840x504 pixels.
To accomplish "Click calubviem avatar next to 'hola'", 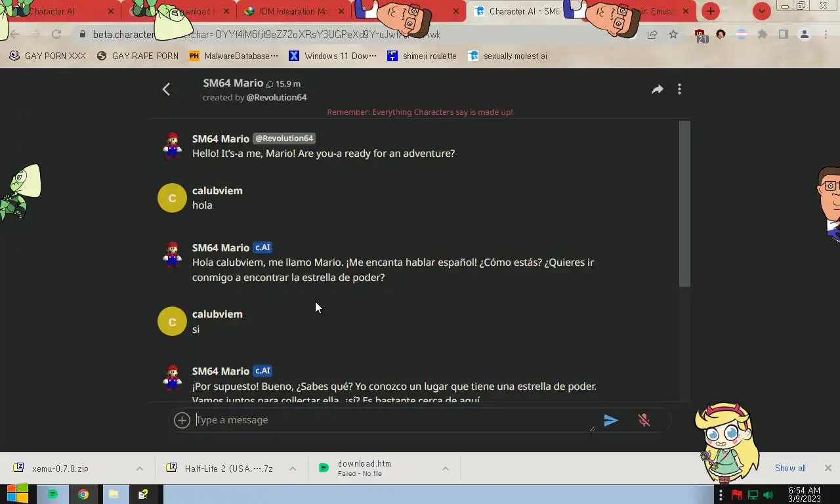I will [x=172, y=198].
